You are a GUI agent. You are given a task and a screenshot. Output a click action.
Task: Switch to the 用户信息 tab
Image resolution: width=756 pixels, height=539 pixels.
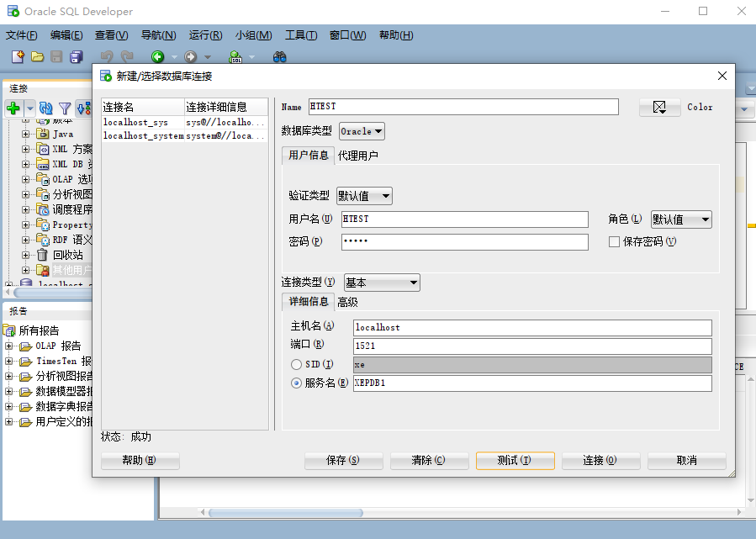click(x=308, y=156)
